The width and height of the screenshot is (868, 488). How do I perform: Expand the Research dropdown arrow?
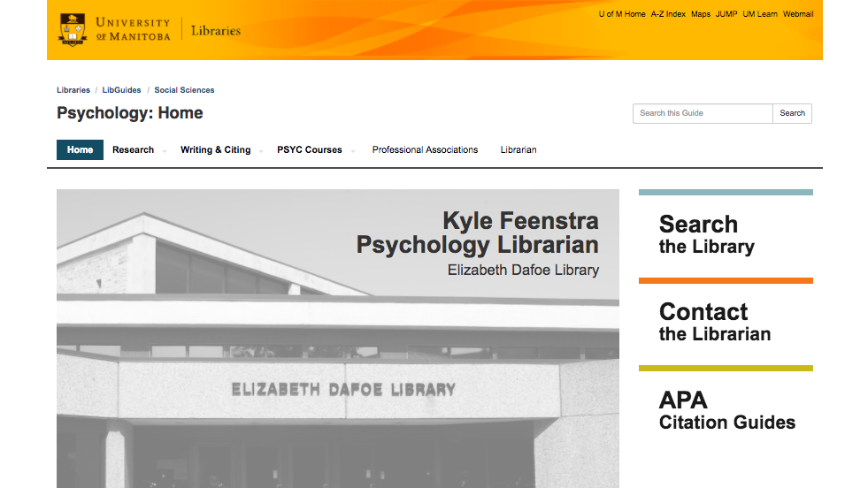tap(165, 151)
